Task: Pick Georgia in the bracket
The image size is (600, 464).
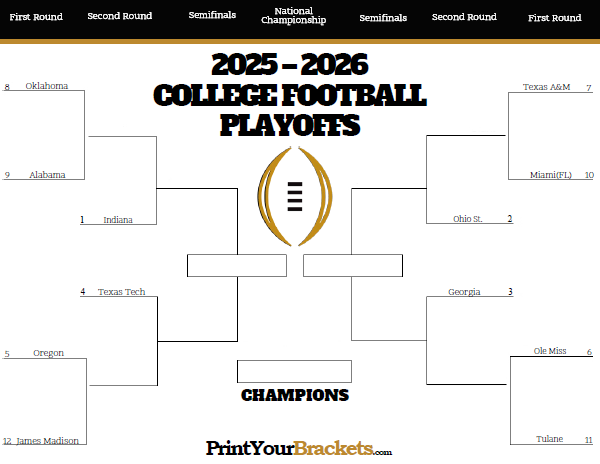Action: [x=464, y=292]
